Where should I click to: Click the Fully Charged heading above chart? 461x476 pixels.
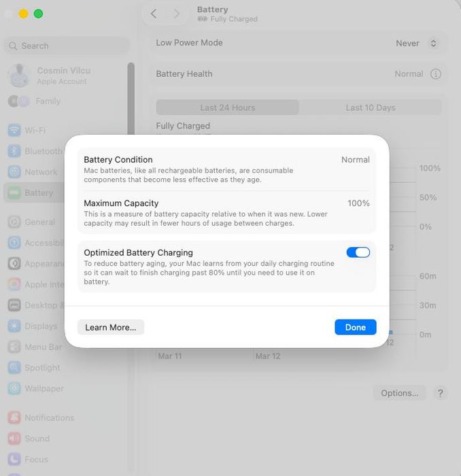coord(183,126)
